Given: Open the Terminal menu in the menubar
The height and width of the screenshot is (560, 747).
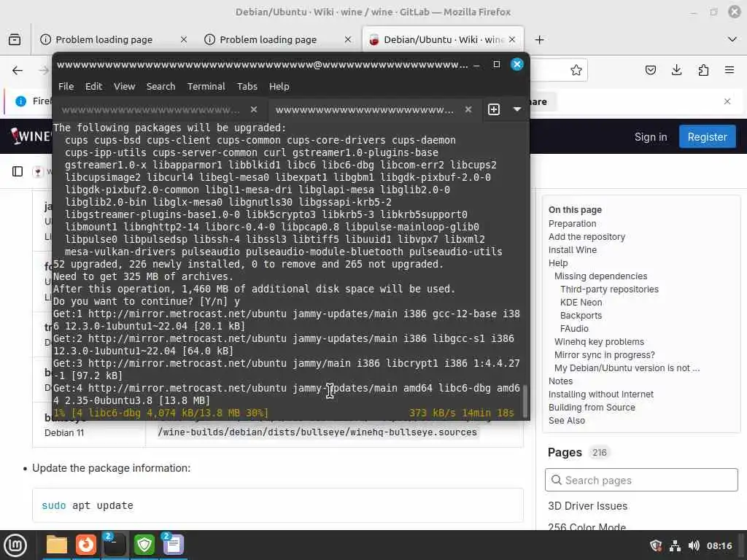Looking at the screenshot, I should (206, 86).
